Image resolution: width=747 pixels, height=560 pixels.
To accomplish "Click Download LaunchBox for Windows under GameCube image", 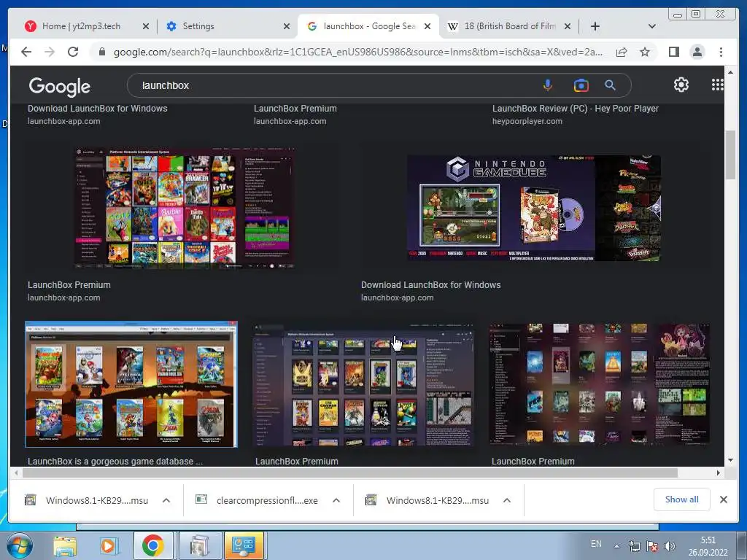I will [430, 285].
